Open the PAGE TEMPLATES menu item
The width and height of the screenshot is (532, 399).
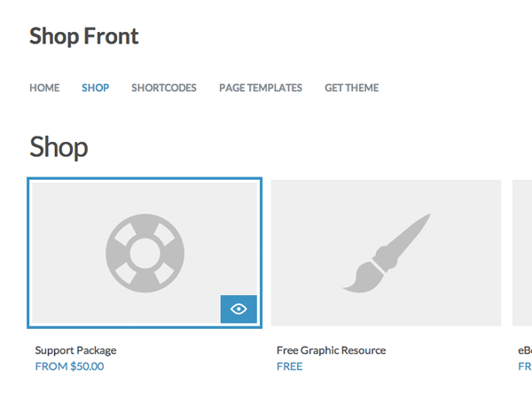[x=261, y=88]
